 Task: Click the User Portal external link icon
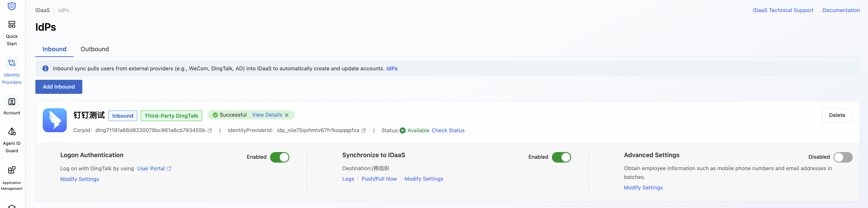pyautogui.click(x=169, y=169)
